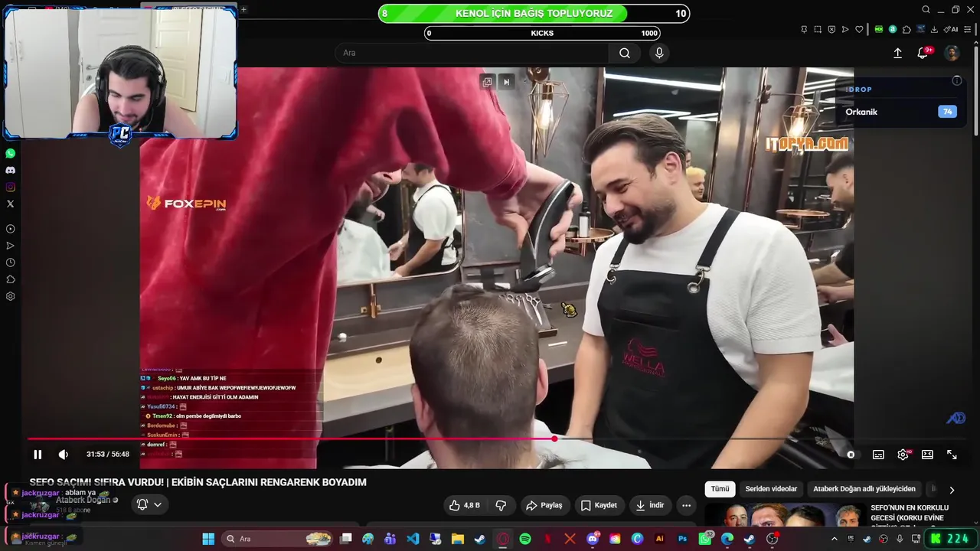Click the stream info icon above drop panel

[x=956, y=80]
